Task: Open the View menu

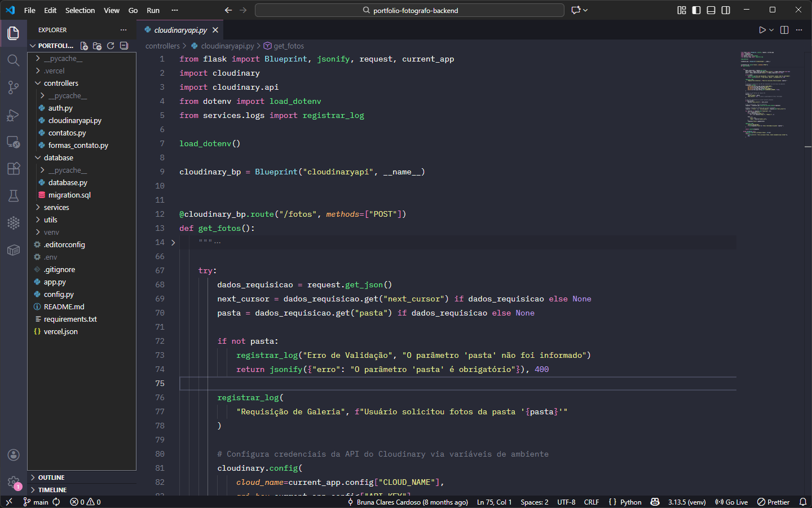Action: pyautogui.click(x=112, y=10)
